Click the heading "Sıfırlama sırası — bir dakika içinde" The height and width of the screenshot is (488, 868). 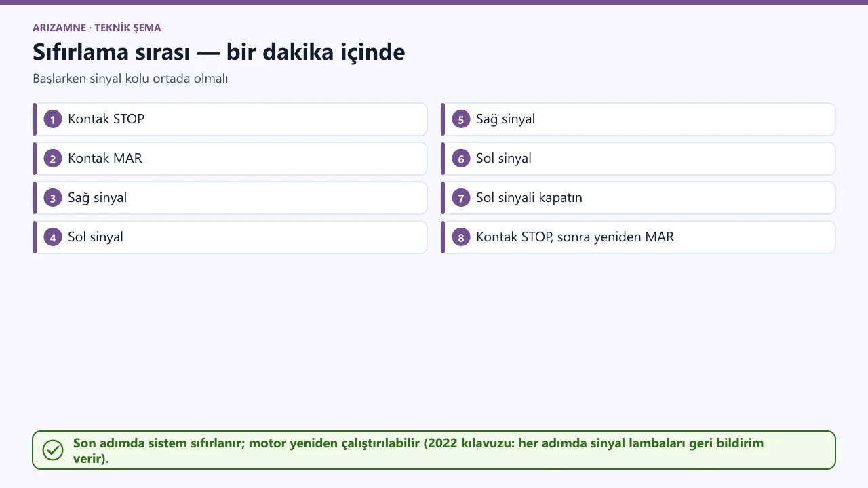pyautogui.click(x=219, y=52)
